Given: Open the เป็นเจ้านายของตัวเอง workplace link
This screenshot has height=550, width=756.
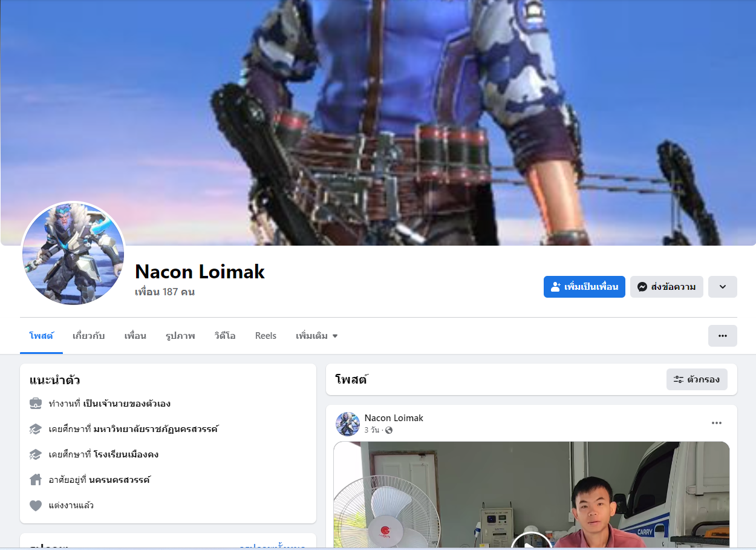Looking at the screenshot, I should tap(127, 404).
